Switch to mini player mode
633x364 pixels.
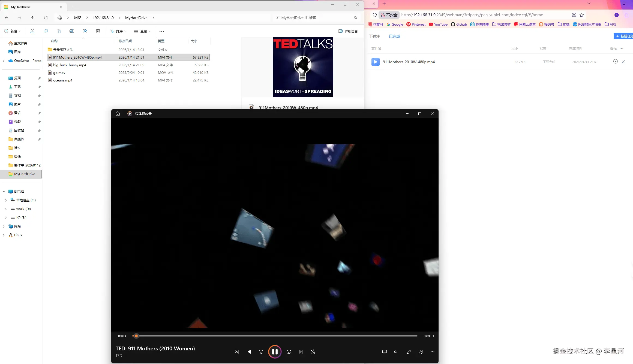[420, 352]
